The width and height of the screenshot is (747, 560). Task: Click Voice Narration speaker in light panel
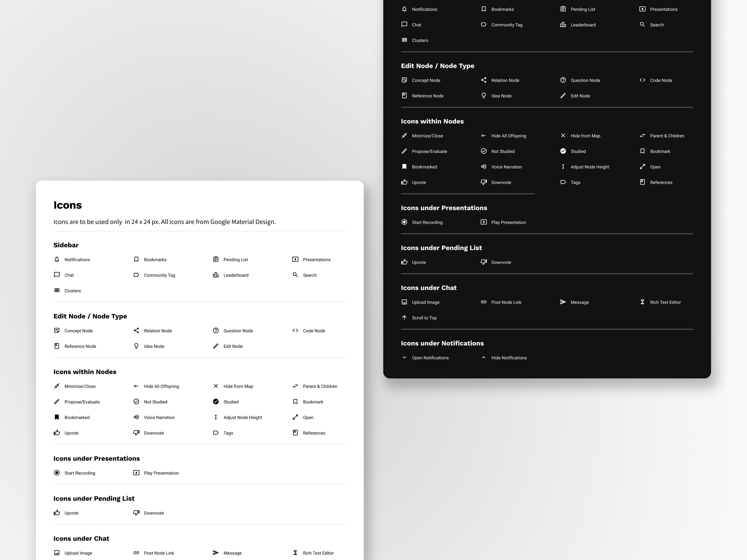pyautogui.click(x=136, y=417)
